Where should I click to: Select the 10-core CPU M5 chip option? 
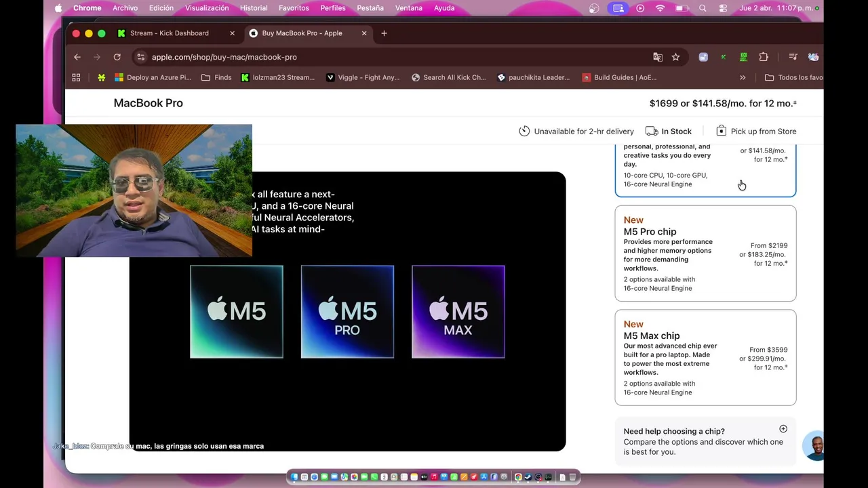[x=705, y=169]
